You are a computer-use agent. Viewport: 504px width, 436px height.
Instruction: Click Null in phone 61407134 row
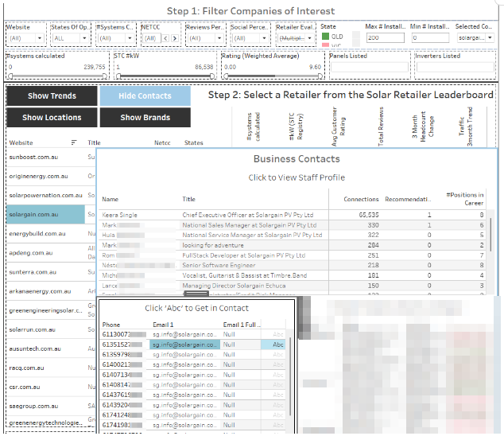(229, 375)
